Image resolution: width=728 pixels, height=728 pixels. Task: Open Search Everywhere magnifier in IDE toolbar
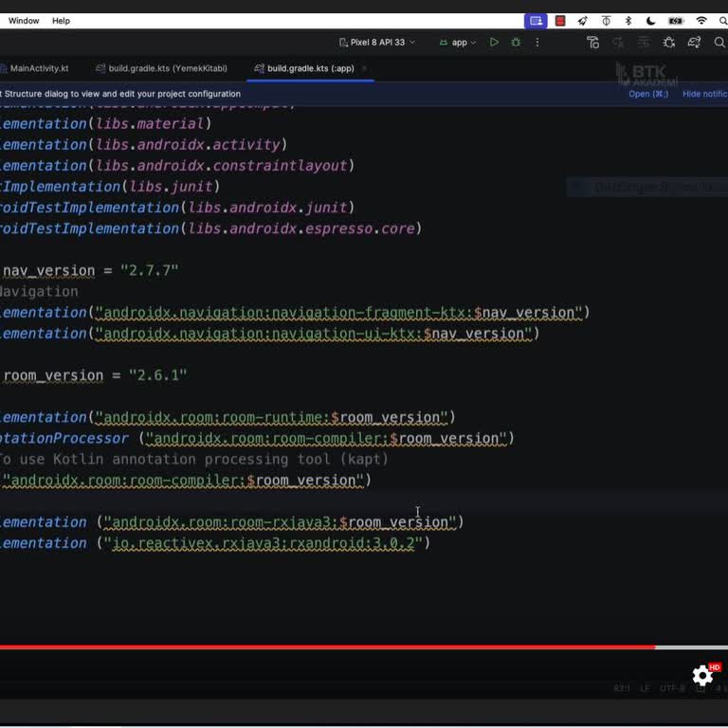pos(719,43)
